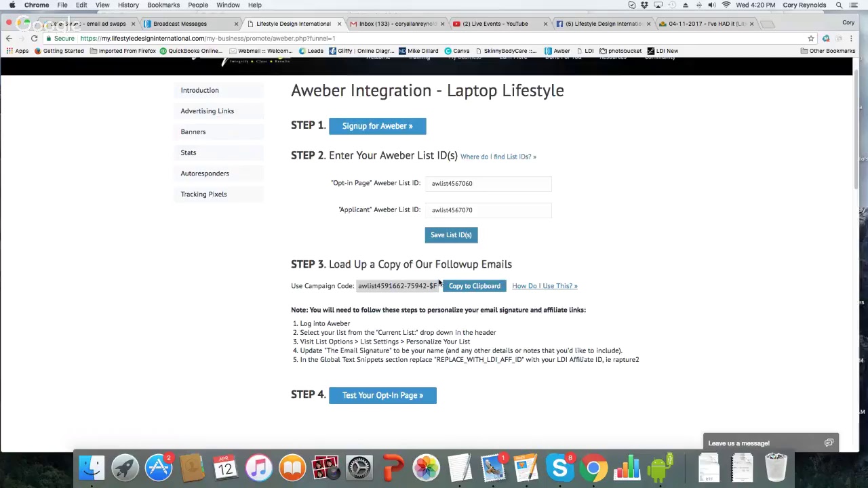Open Numbers chart icon in dock
Screen dimensions: 868x488
[627, 468]
